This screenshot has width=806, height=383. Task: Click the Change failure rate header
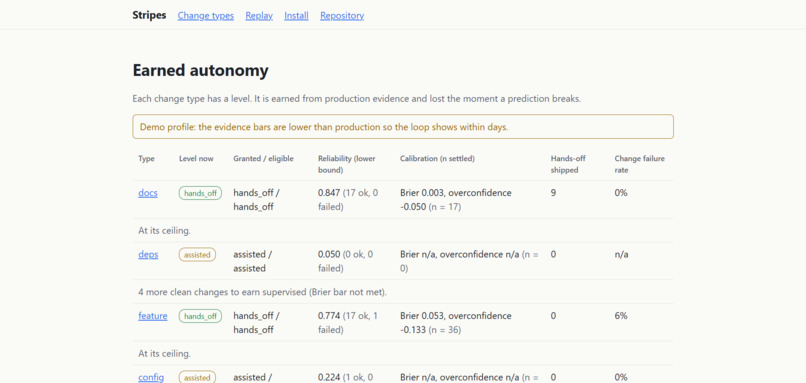(x=639, y=164)
